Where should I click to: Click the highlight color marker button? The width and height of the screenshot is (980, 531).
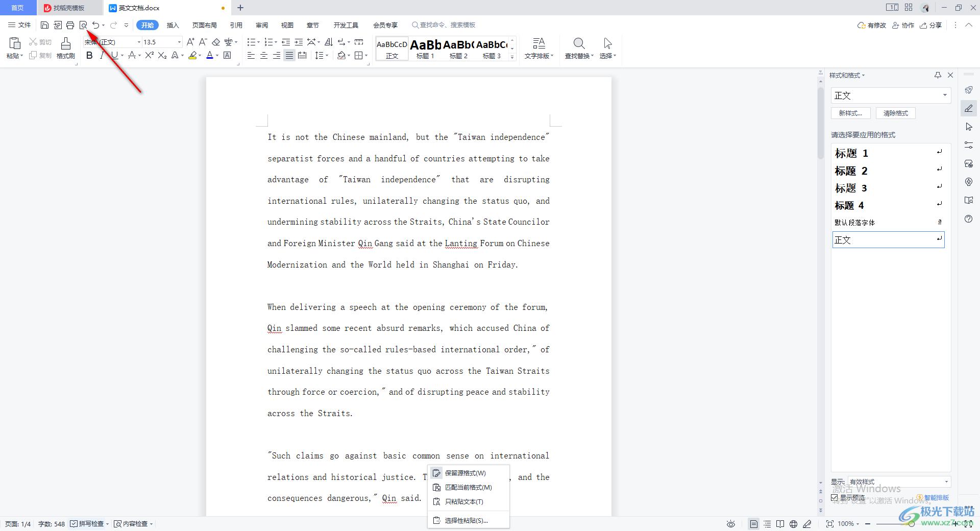click(x=192, y=55)
